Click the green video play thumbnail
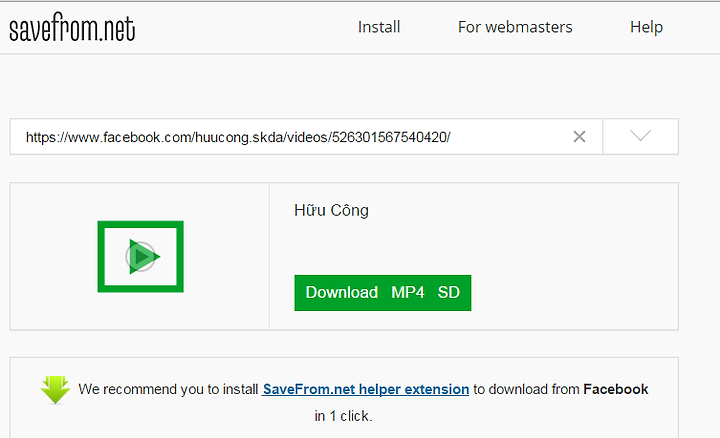This screenshot has height=438, width=720. click(x=141, y=256)
